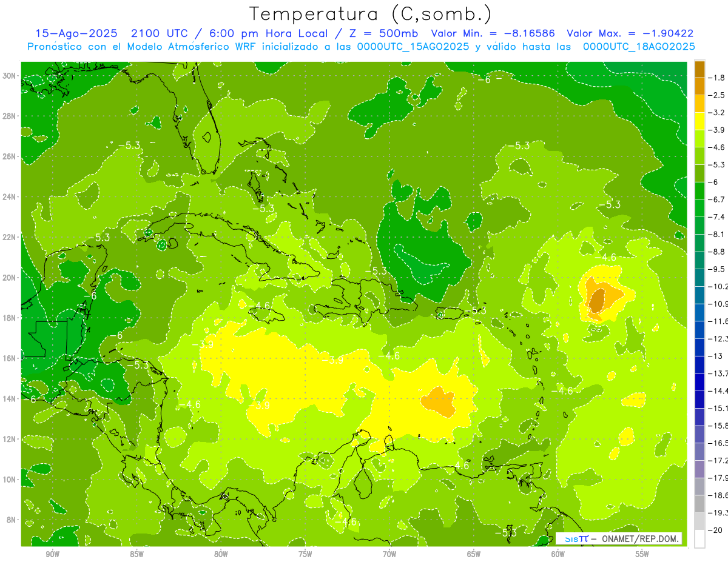Click the '-14.4' colorbar label
728x562 pixels.
(x=718, y=391)
